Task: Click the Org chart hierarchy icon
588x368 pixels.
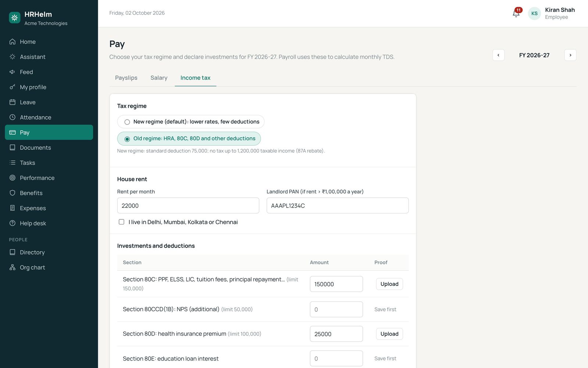Action: click(12, 267)
